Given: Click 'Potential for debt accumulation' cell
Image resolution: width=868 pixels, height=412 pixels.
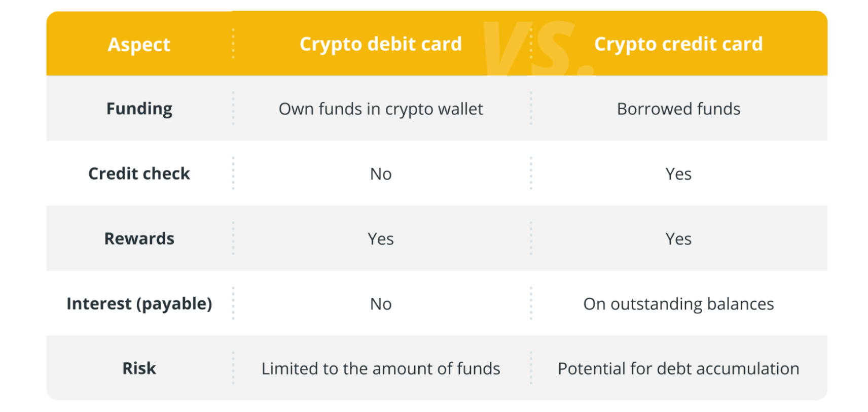Looking at the screenshot, I should coord(678,369).
